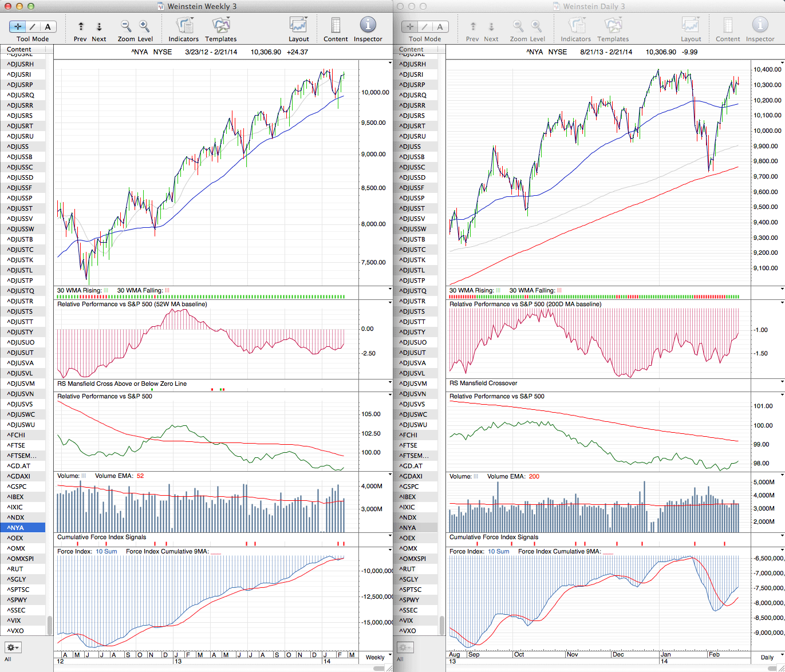Click the Weekly symbol list vertical scrollbar
This screenshot has width=785, height=672.
click(x=50, y=625)
